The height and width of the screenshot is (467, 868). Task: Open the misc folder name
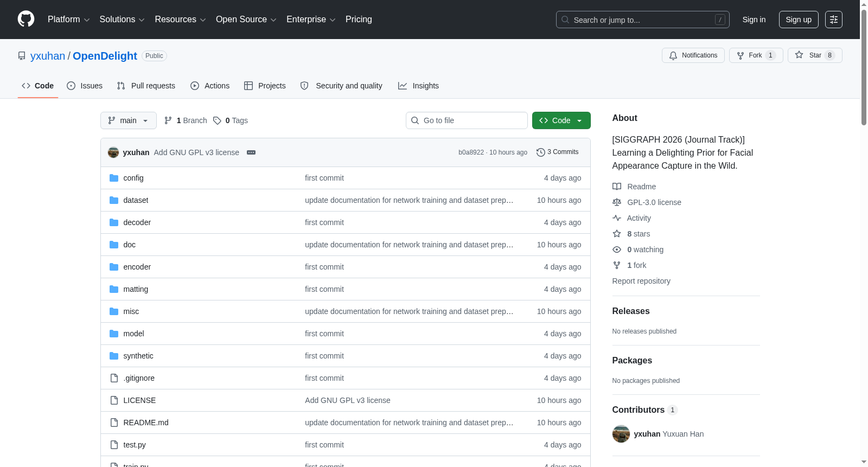click(131, 311)
